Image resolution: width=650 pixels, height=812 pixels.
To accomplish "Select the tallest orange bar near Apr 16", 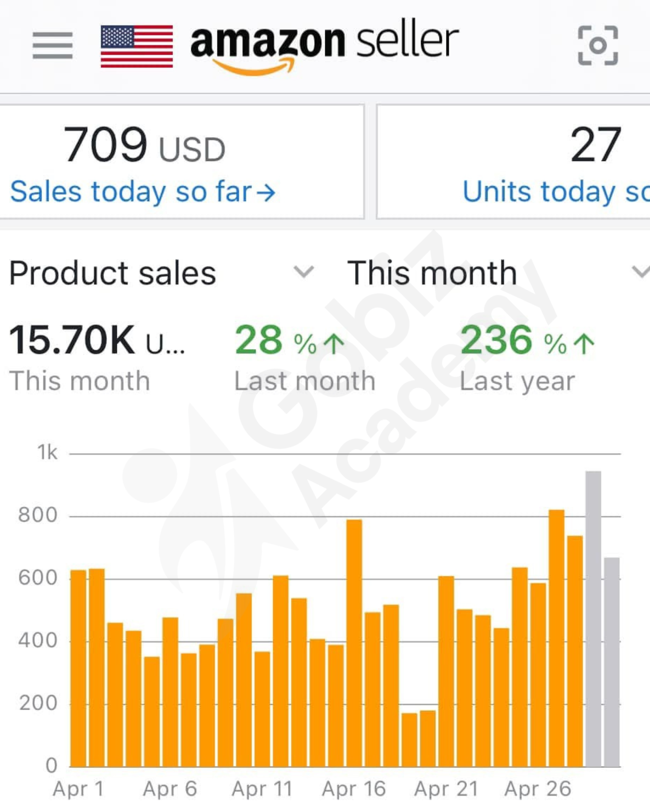I will click(354, 643).
